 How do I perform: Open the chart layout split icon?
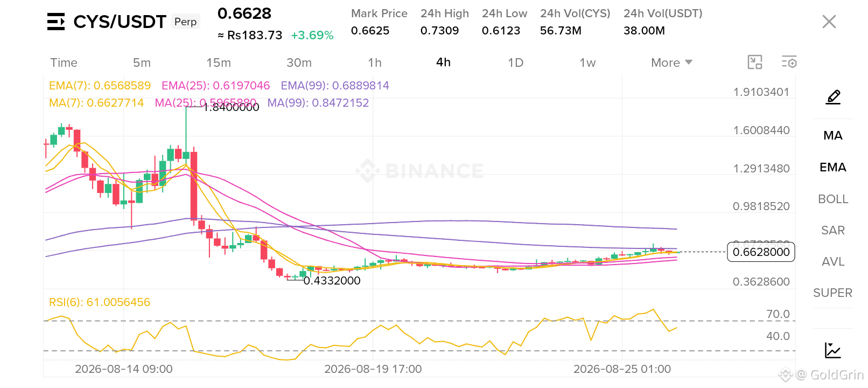coord(755,63)
